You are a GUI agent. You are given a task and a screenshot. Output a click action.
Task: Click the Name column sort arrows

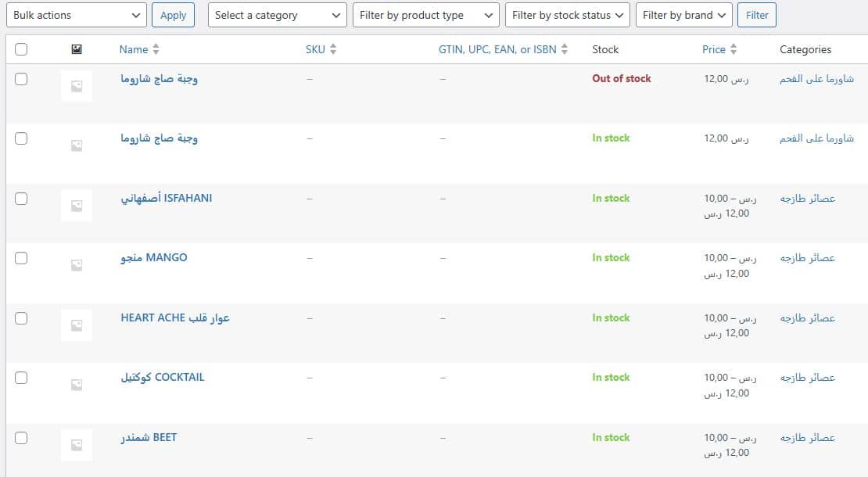coord(156,49)
